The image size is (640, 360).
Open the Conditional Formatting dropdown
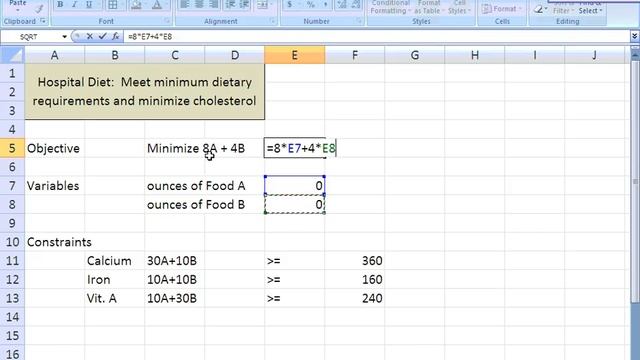[x=390, y=7]
